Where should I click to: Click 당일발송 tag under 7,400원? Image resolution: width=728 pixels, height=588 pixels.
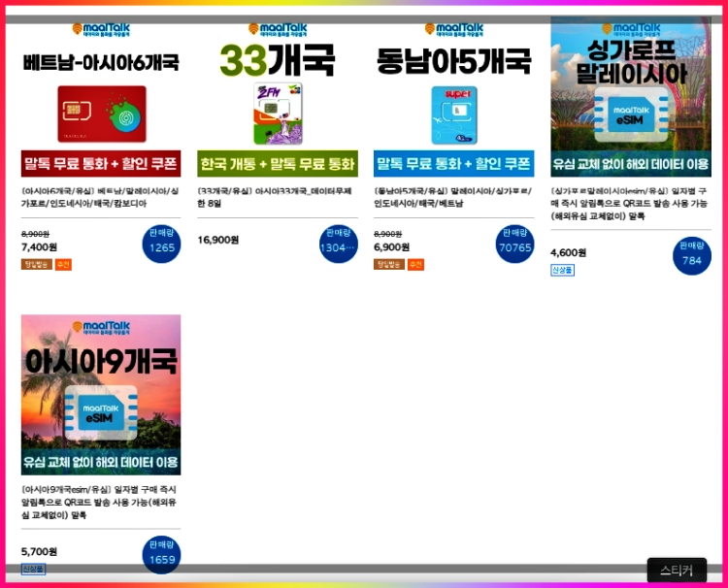pyautogui.click(x=37, y=265)
